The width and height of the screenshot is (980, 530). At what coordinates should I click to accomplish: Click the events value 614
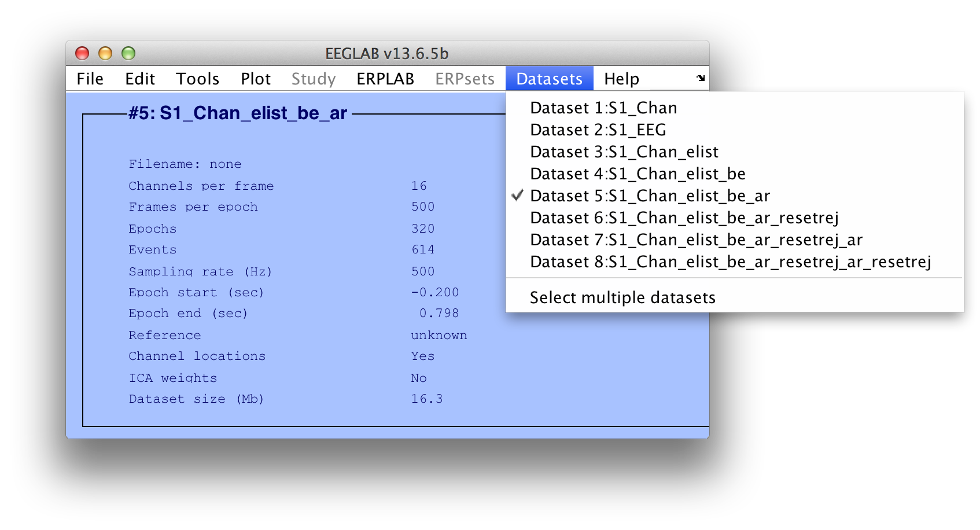point(423,249)
